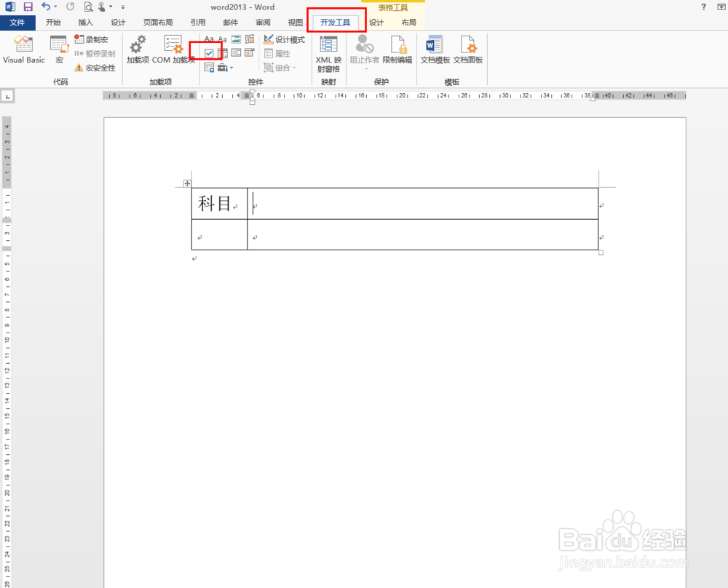Open the XML mapping pane (XML映射窗格)

click(x=328, y=51)
